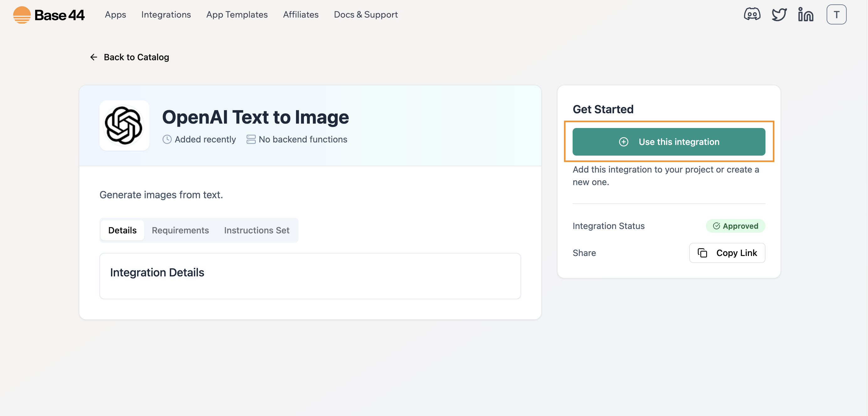Click the Approved status badge

[735, 226]
